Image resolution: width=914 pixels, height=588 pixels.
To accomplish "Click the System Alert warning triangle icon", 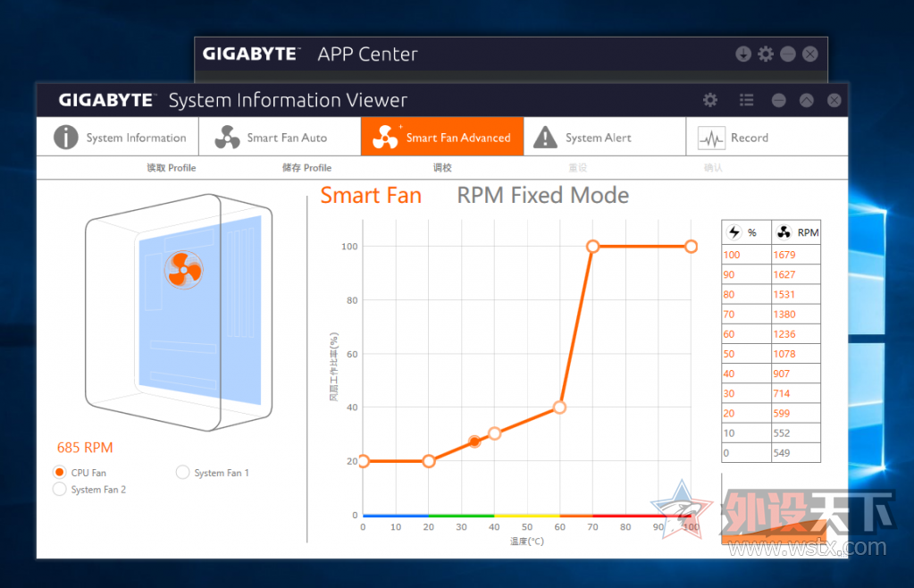I will pyautogui.click(x=546, y=138).
